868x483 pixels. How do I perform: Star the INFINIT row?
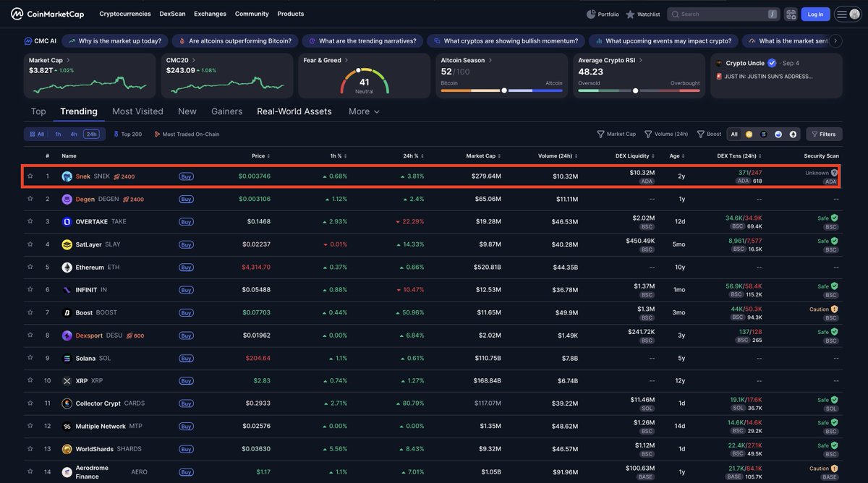(x=30, y=290)
